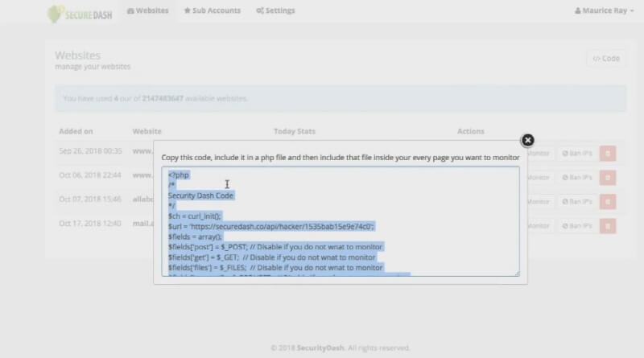Click the $fields['get'] code line
The image size is (644, 358).
271,257
